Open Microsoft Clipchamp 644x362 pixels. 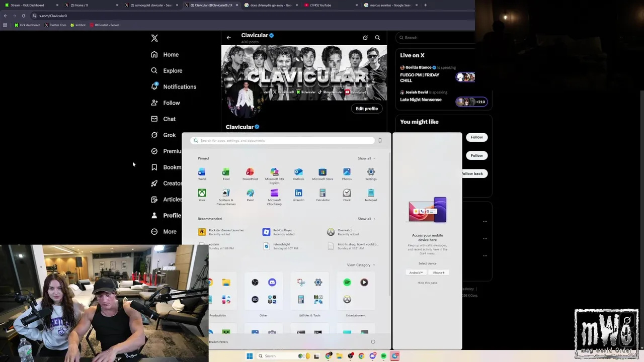point(274,197)
